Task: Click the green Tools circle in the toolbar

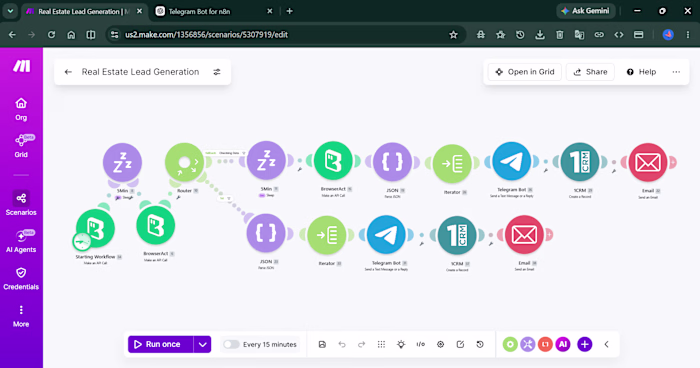Action: (510, 344)
